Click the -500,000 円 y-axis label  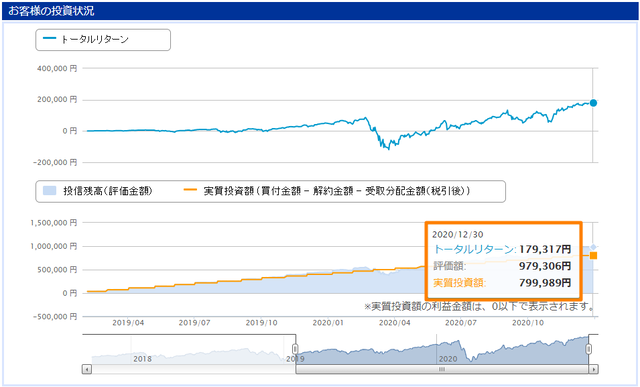tap(55, 316)
